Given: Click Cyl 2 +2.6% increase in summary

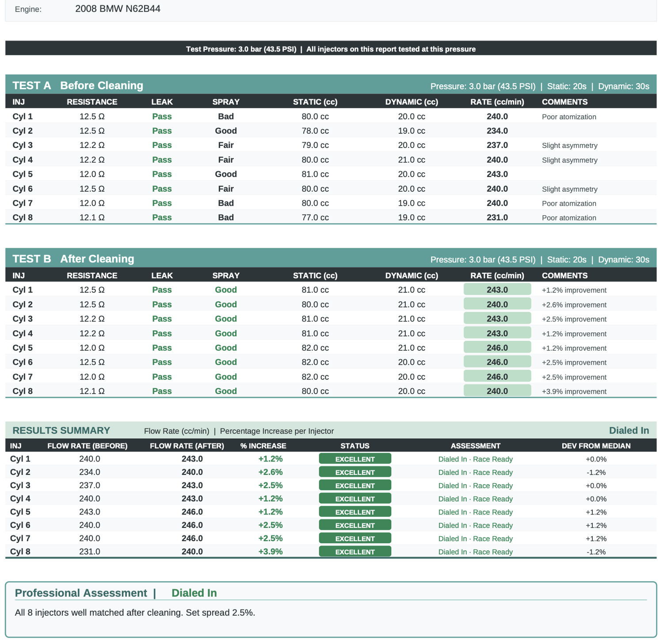Looking at the screenshot, I should (271, 472).
